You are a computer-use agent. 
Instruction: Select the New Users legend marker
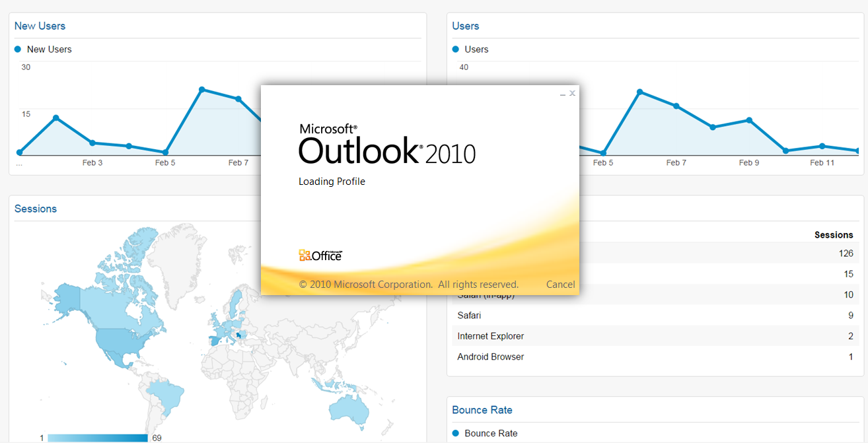pos(18,49)
